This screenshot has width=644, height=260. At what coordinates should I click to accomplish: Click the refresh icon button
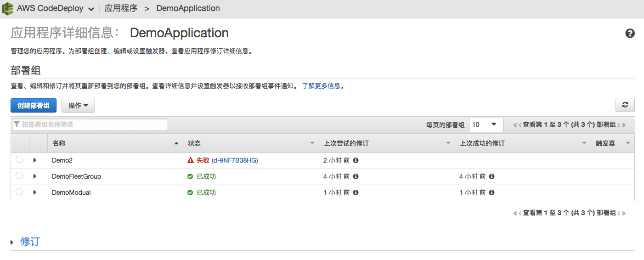point(625,105)
